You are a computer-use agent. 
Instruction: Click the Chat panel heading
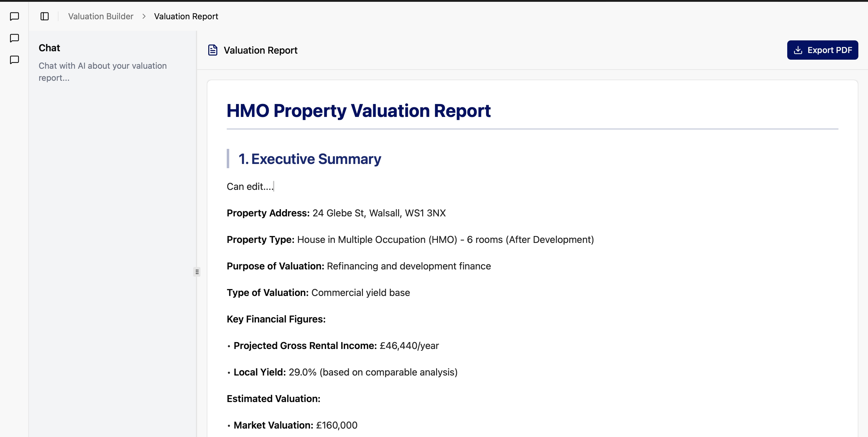click(49, 48)
